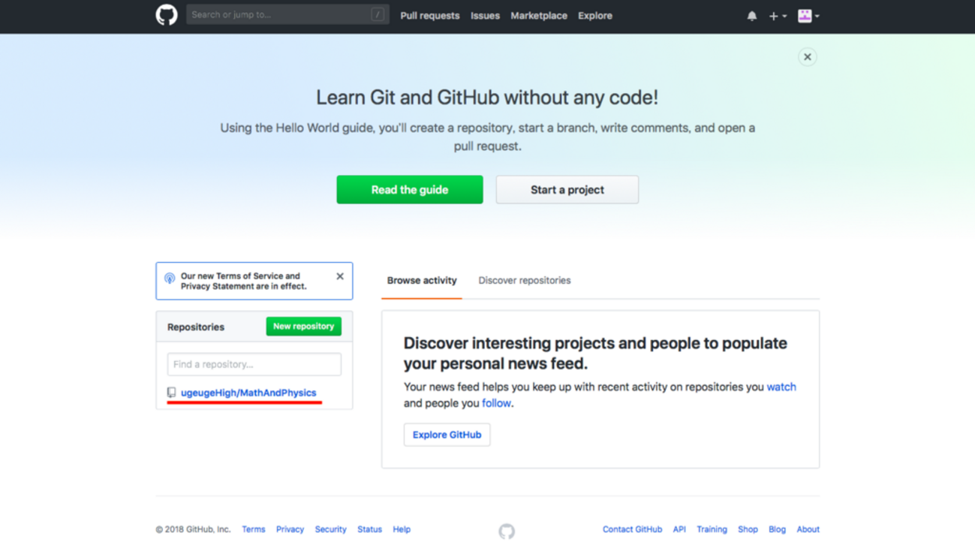This screenshot has width=975, height=560.
Task: Open the Help footer link
Action: pos(402,529)
